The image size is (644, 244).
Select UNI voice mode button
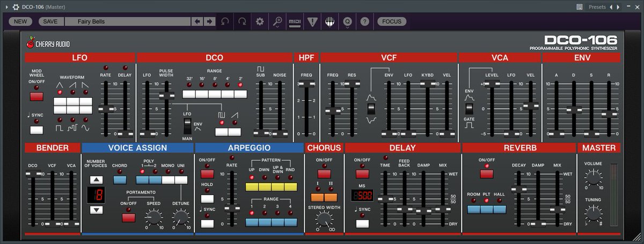tap(181, 180)
